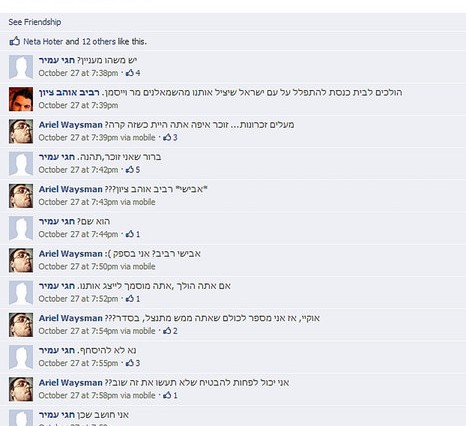Open Neta Hoter's profile link
This screenshot has height=426, width=466.
coord(43,42)
